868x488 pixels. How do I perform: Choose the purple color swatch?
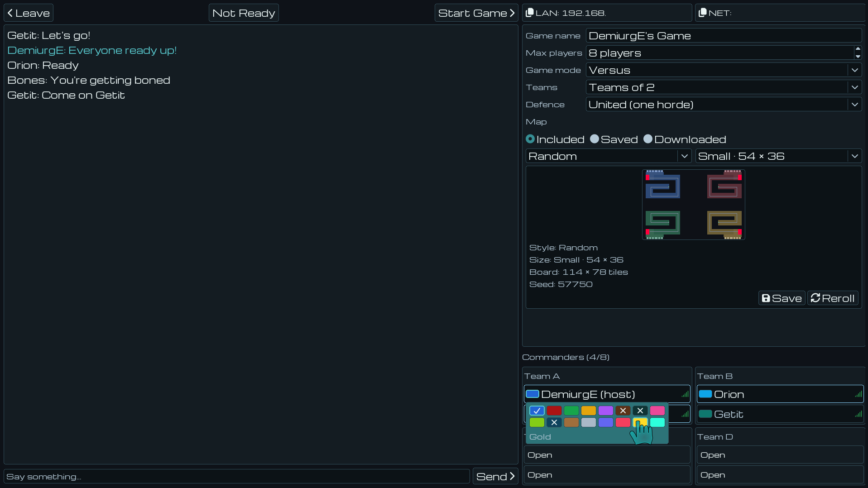point(606,411)
